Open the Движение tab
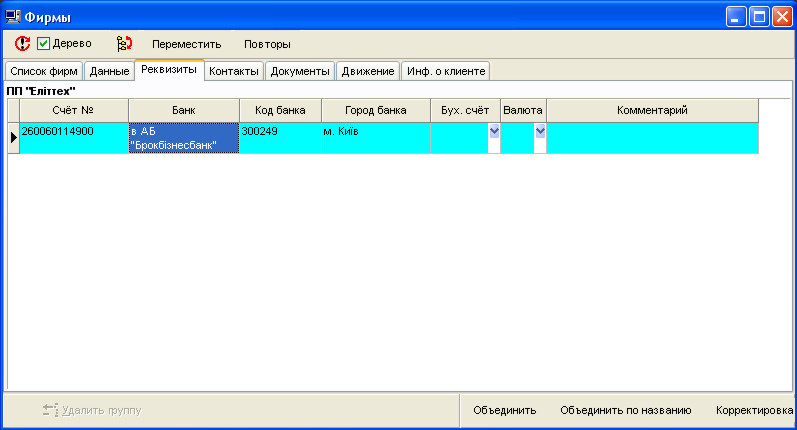The height and width of the screenshot is (430, 797). coord(367,71)
